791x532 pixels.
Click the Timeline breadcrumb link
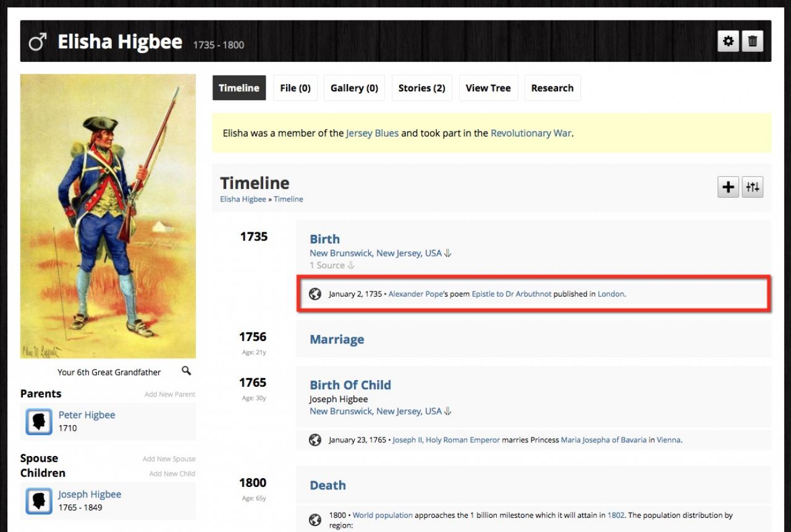pyautogui.click(x=289, y=199)
